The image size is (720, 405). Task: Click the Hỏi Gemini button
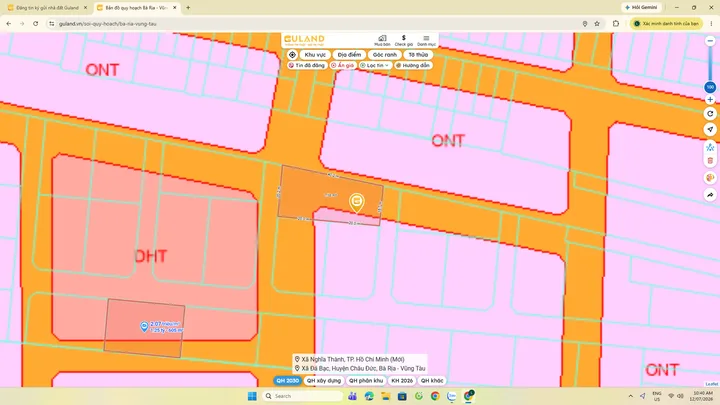click(641, 7)
